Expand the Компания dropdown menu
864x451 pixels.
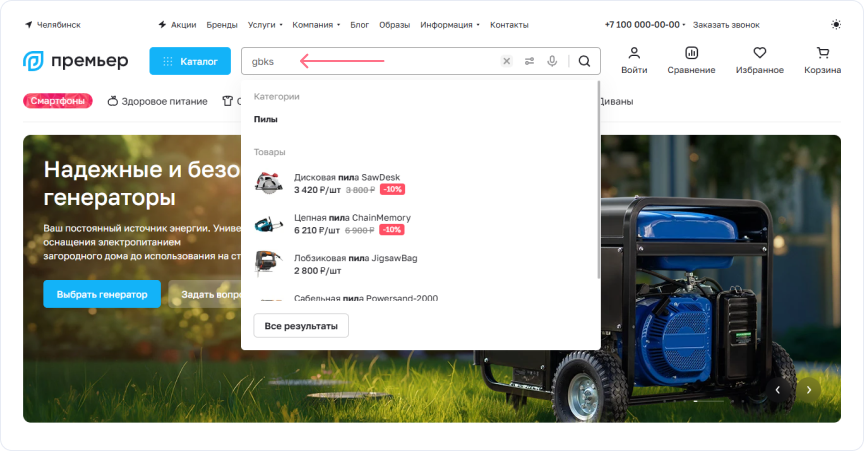click(x=316, y=25)
